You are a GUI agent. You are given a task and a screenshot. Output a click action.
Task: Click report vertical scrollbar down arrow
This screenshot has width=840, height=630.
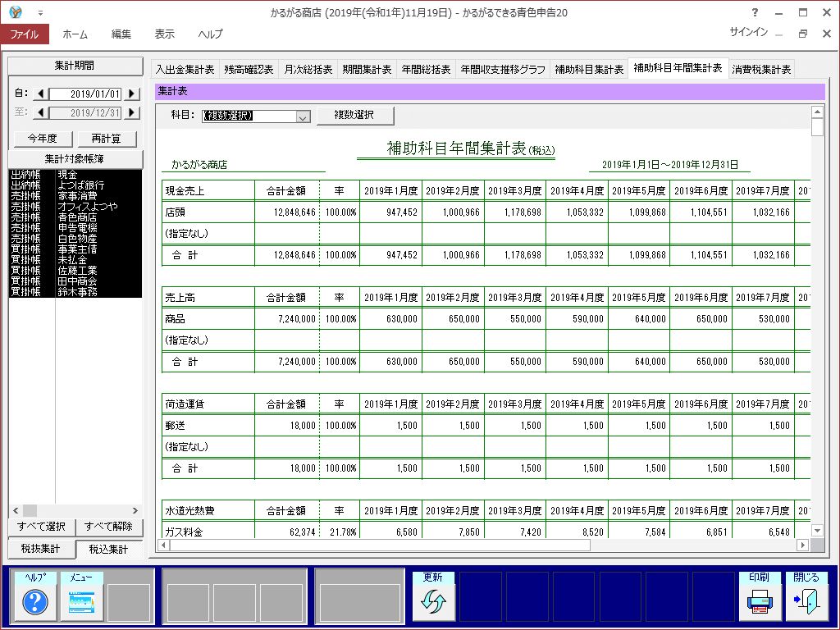click(818, 531)
